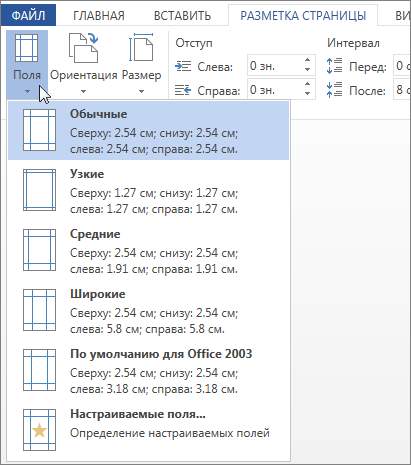The image size is (411, 465).
Task: Open the Размер page size icon
Action: coord(141,48)
